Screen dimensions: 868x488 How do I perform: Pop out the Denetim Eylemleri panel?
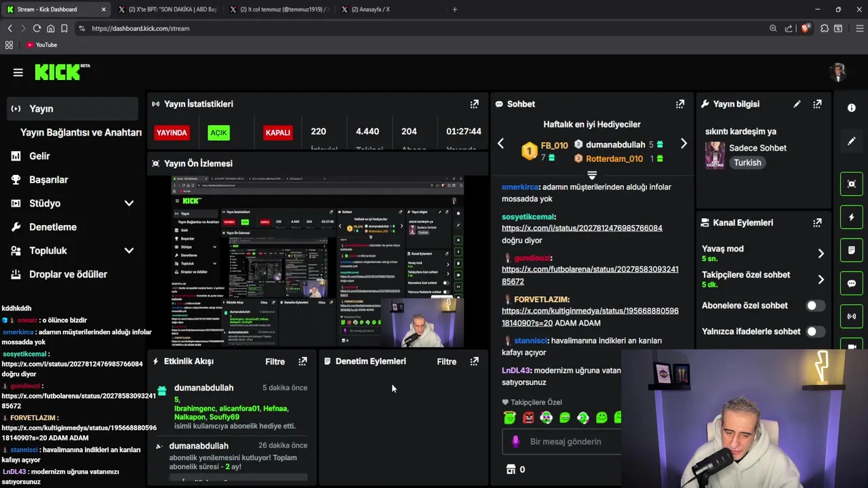(474, 361)
